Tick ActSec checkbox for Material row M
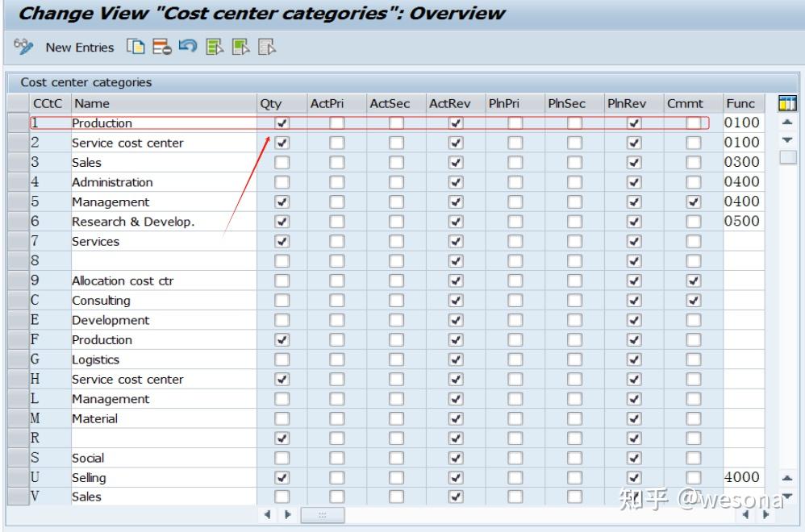This screenshot has width=805, height=532. click(x=396, y=418)
